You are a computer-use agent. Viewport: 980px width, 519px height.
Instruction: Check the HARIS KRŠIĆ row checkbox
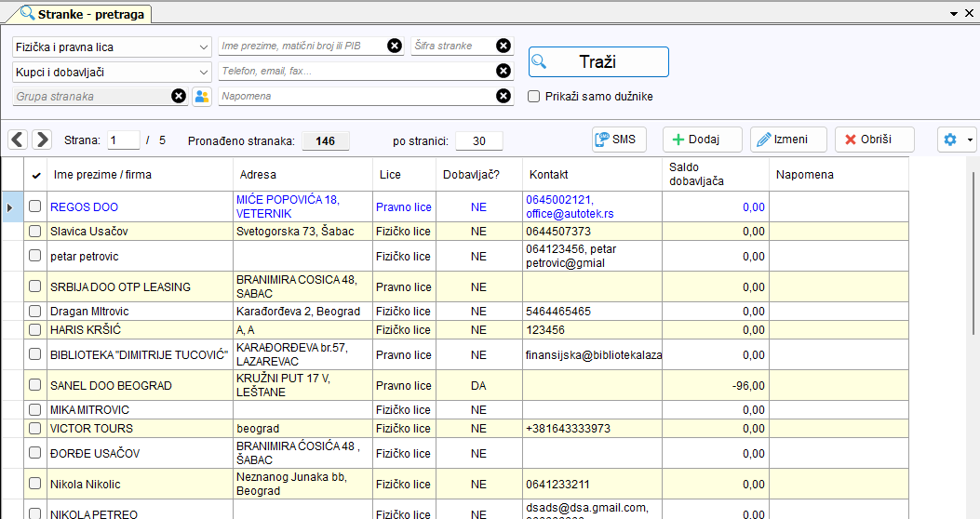pyautogui.click(x=35, y=329)
